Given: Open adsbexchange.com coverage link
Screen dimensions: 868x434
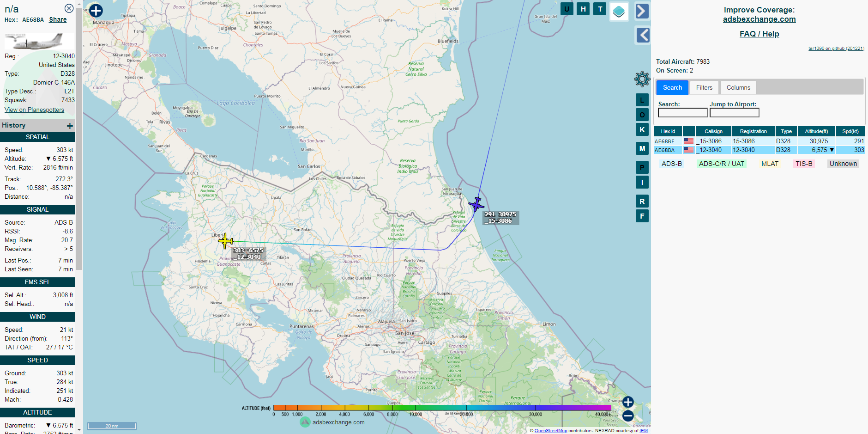Looking at the screenshot, I should tap(759, 19).
